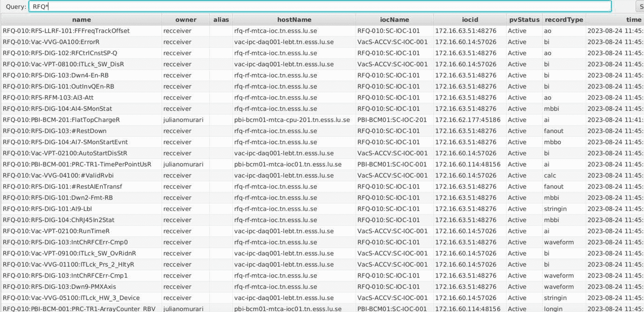
Task: Click host pbi-bcm01-mtca-cpu-201.tn.esss.lu.se cell
Action: (292, 120)
